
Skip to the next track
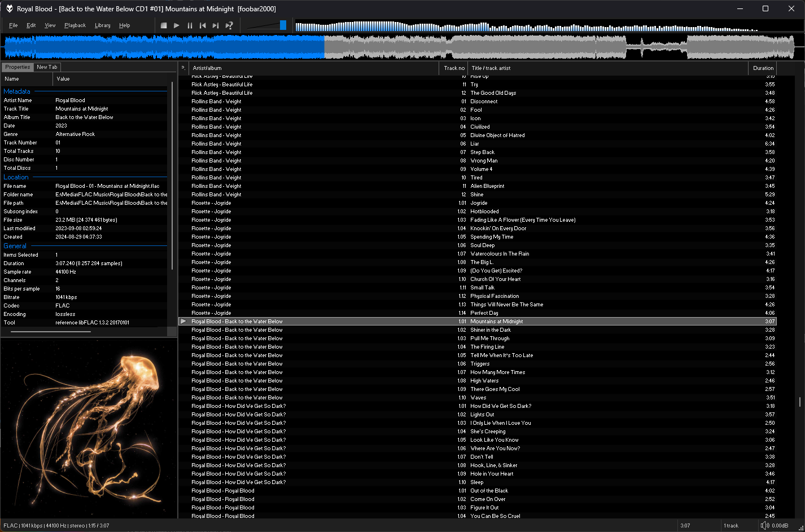coord(216,25)
